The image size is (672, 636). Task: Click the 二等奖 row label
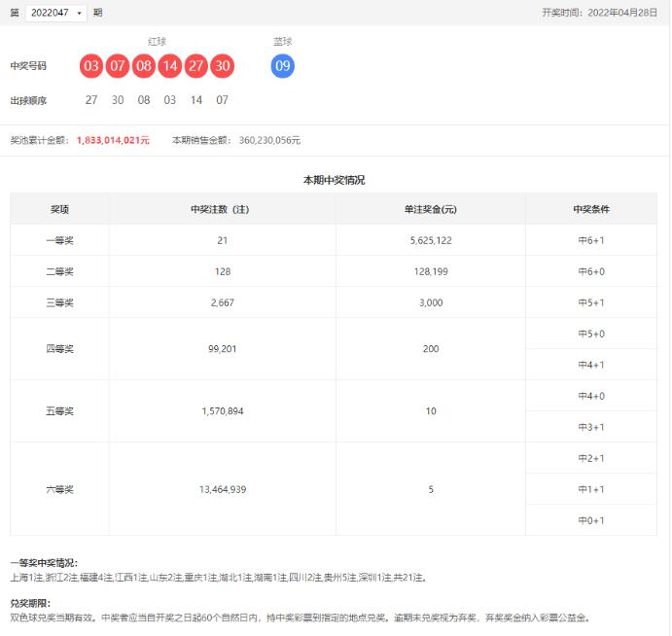[x=59, y=271]
